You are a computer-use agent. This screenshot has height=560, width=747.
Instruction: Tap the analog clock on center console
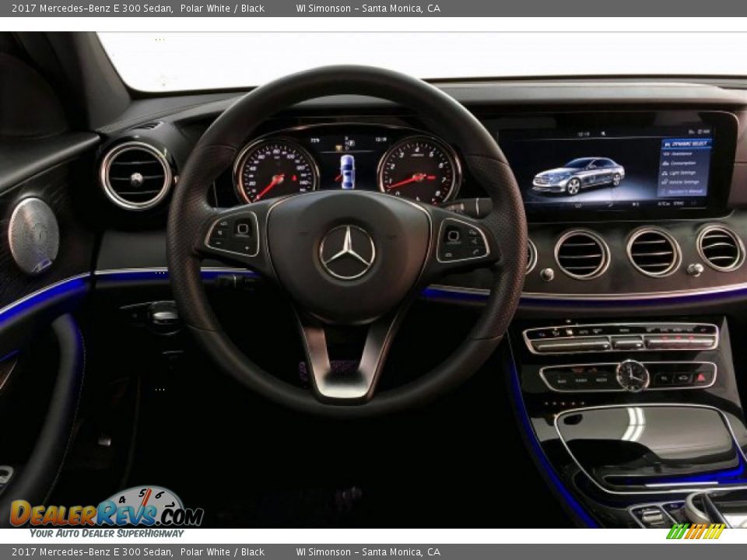(x=632, y=376)
